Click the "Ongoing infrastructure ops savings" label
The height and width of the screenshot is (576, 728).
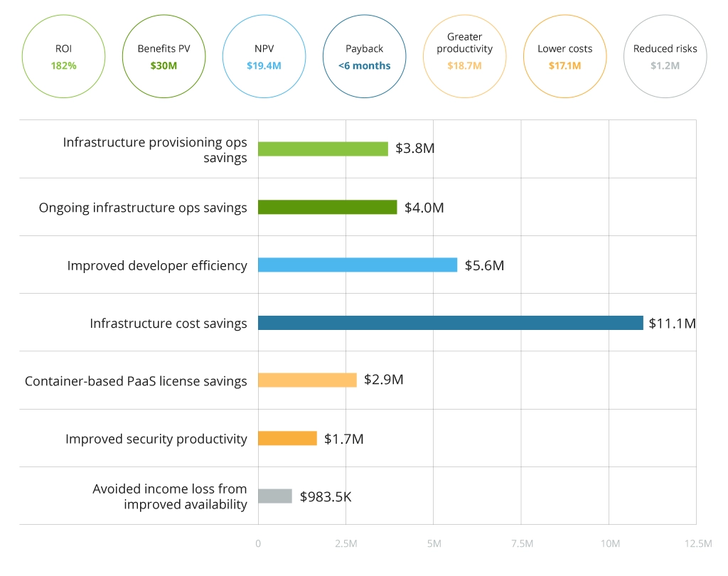143,208
